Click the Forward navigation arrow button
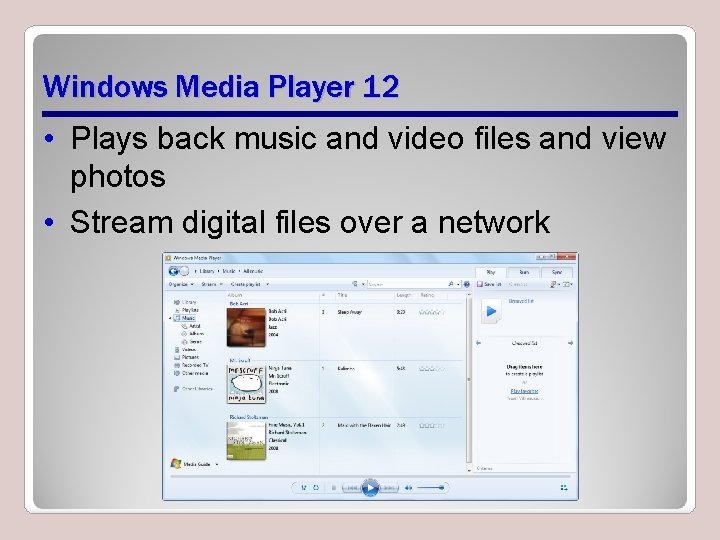Image resolution: width=720 pixels, height=540 pixels. [184, 271]
